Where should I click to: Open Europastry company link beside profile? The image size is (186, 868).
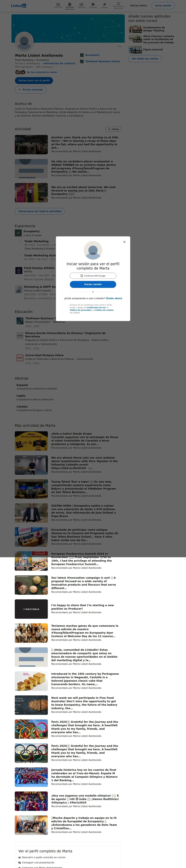click(x=93, y=55)
